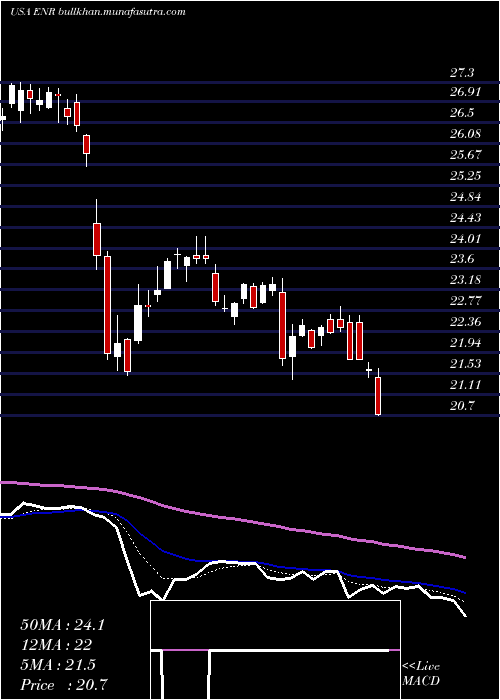
Task: Click the 25.67 price axis label
Action: tap(466, 155)
